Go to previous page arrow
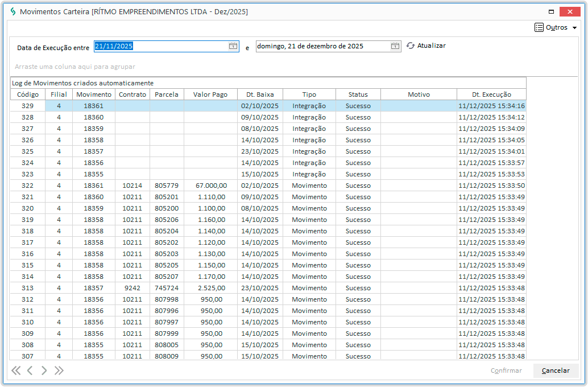This screenshot has width=588, height=387. click(x=30, y=370)
